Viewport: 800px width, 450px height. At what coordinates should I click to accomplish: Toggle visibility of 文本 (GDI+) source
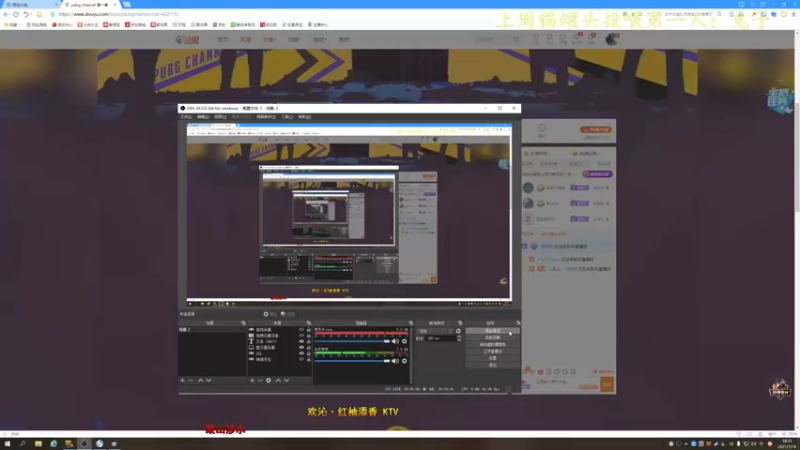302,341
